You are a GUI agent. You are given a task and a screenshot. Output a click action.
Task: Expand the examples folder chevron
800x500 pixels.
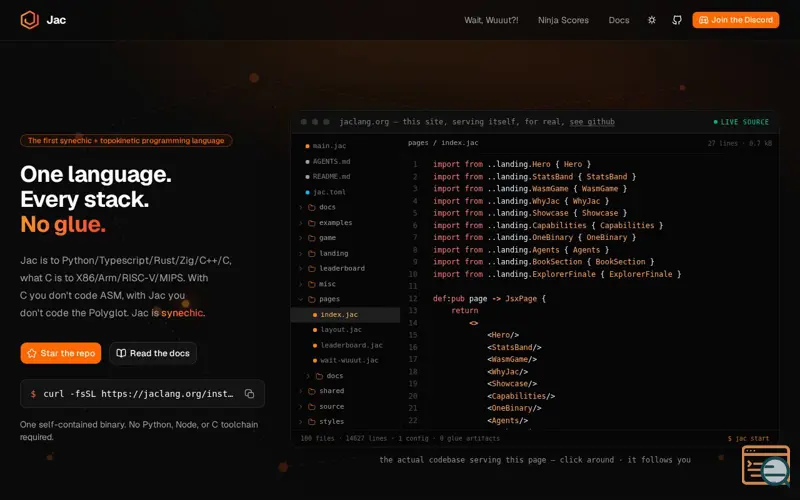click(301, 223)
